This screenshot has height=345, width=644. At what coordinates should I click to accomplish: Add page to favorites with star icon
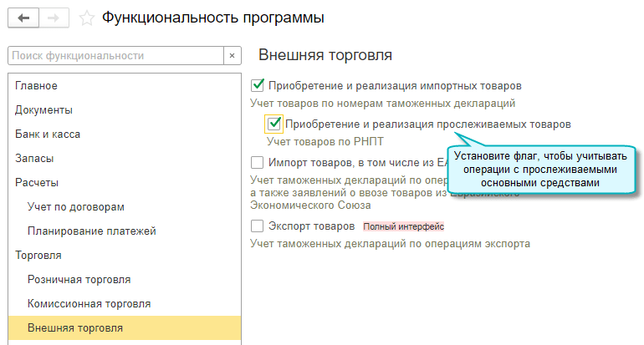pos(86,18)
